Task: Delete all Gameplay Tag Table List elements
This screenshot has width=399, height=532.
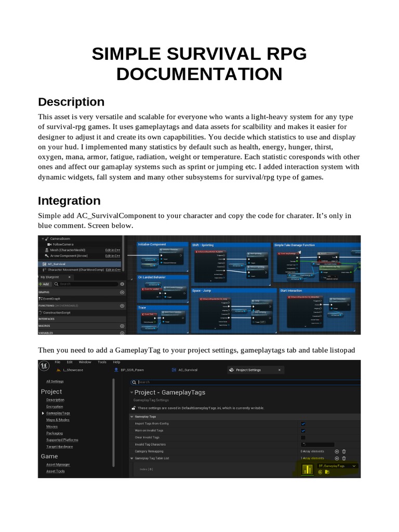Action: tap(344, 459)
